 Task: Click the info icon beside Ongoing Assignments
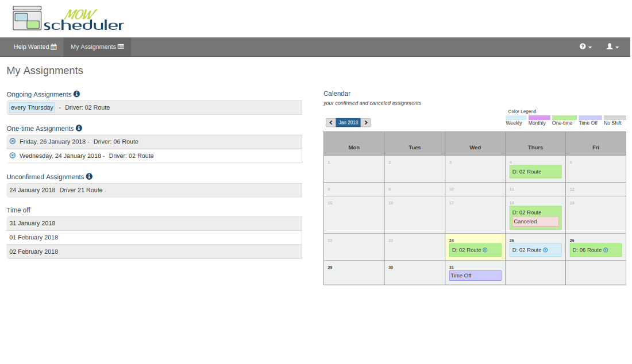click(x=76, y=94)
